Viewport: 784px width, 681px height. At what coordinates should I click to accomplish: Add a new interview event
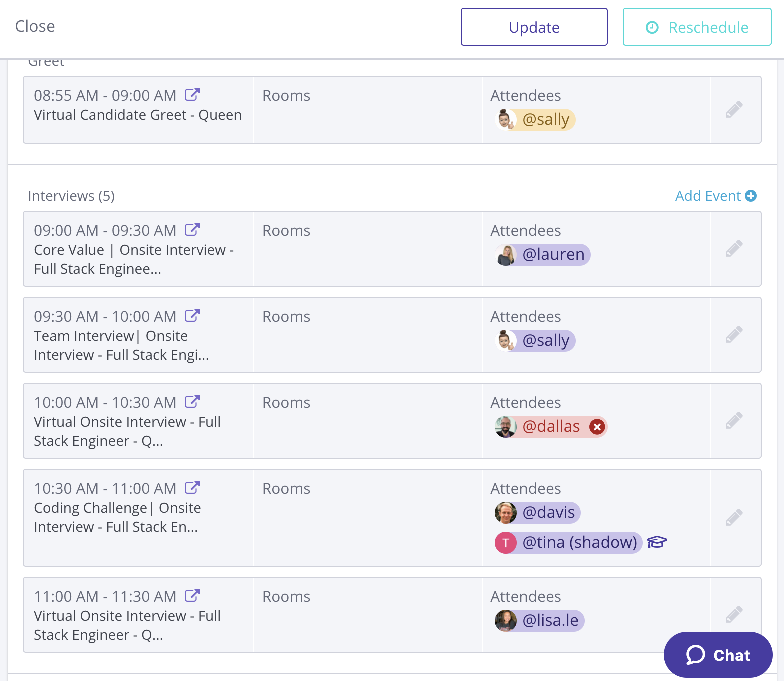(x=715, y=196)
